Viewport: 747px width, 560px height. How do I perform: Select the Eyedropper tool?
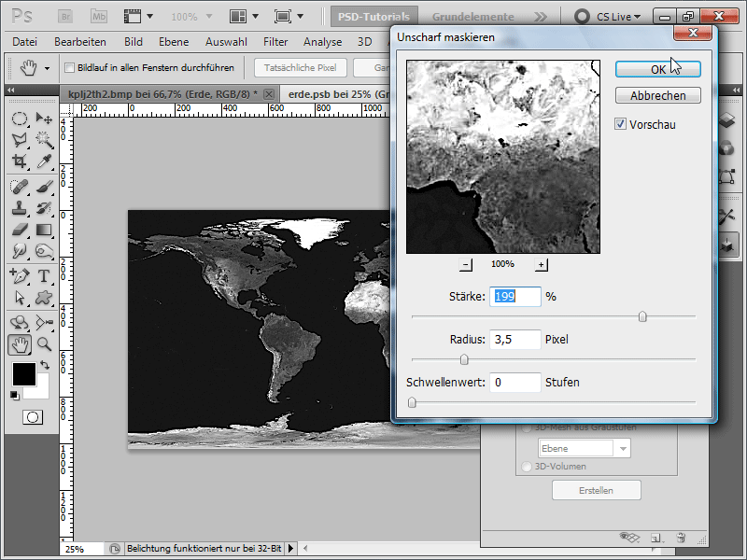44,161
